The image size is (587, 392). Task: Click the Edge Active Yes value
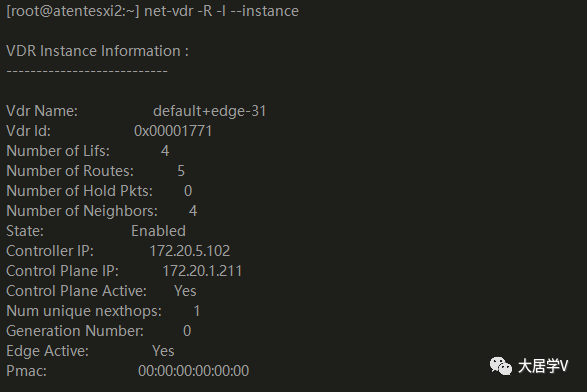(x=163, y=351)
